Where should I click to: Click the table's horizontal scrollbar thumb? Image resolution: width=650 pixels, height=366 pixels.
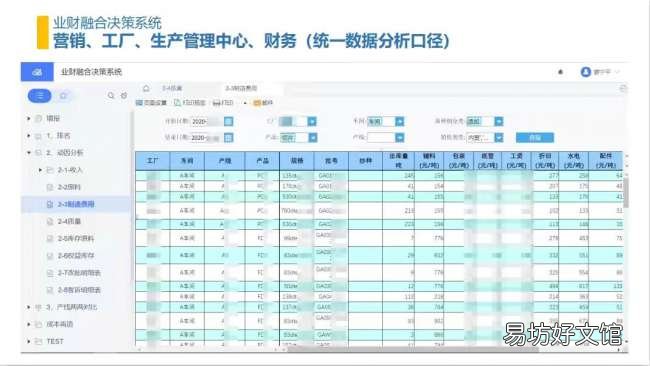(412, 350)
